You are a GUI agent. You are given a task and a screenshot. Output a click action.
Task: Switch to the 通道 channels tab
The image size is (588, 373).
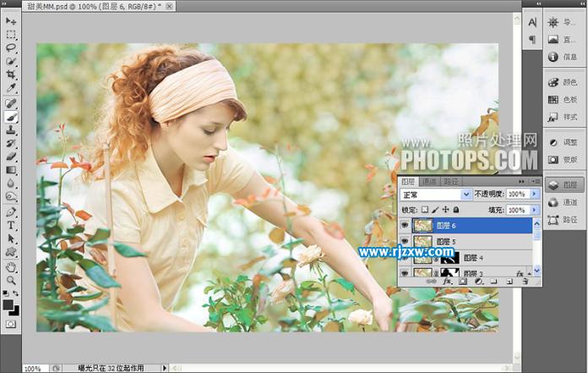pyautogui.click(x=430, y=181)
